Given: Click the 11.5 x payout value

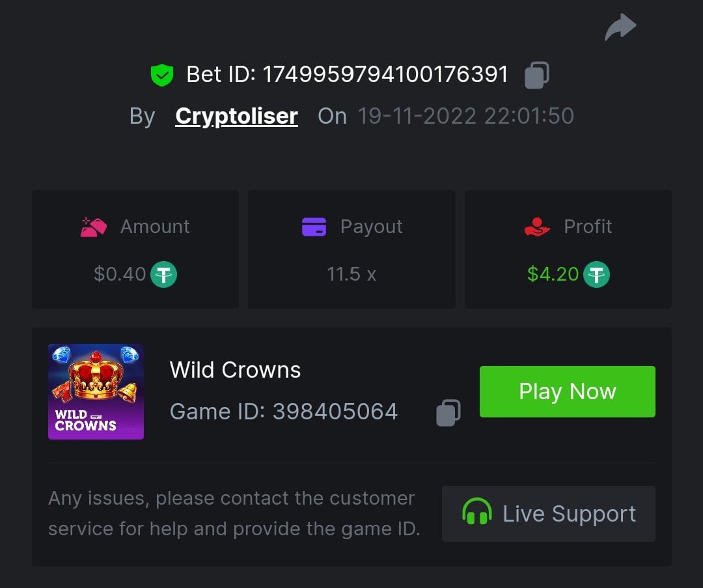Looking at the screenshot, I should [351, 274].
